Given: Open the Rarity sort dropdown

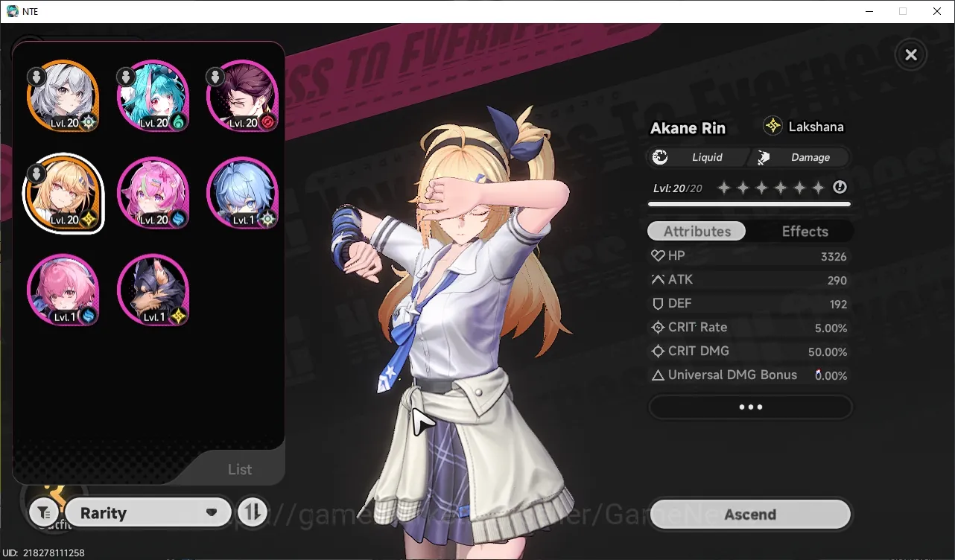Looking at the screenshot, I should [148, 513].
